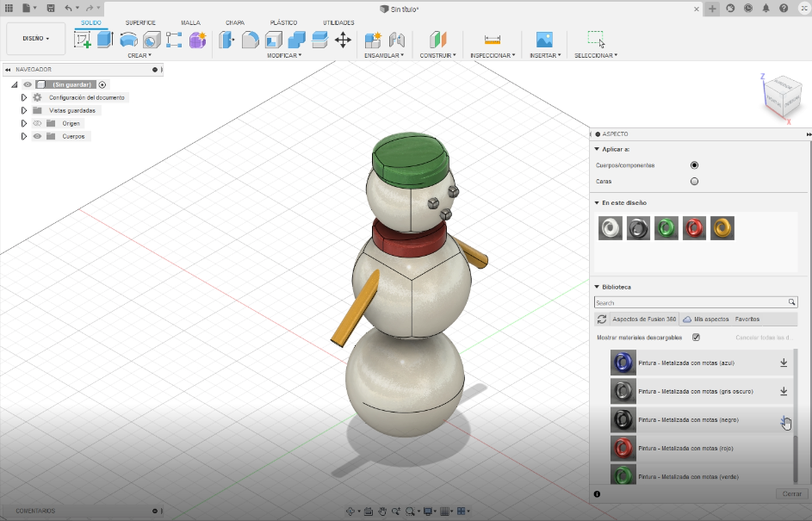Open the DISEÑO workspace dropdown

coord(35,39)
